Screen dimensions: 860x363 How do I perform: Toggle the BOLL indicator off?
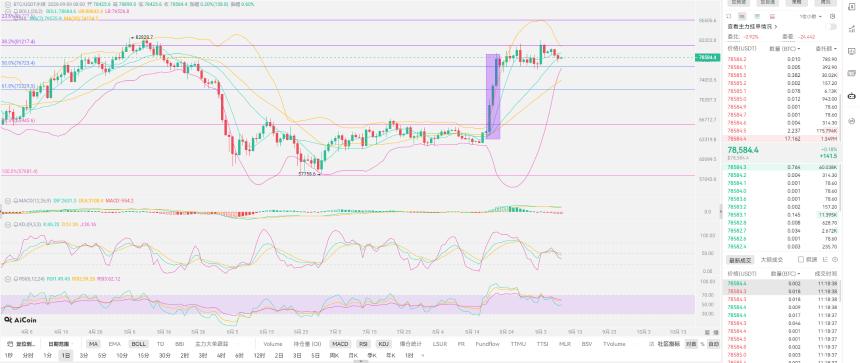[x=138, y=344]
